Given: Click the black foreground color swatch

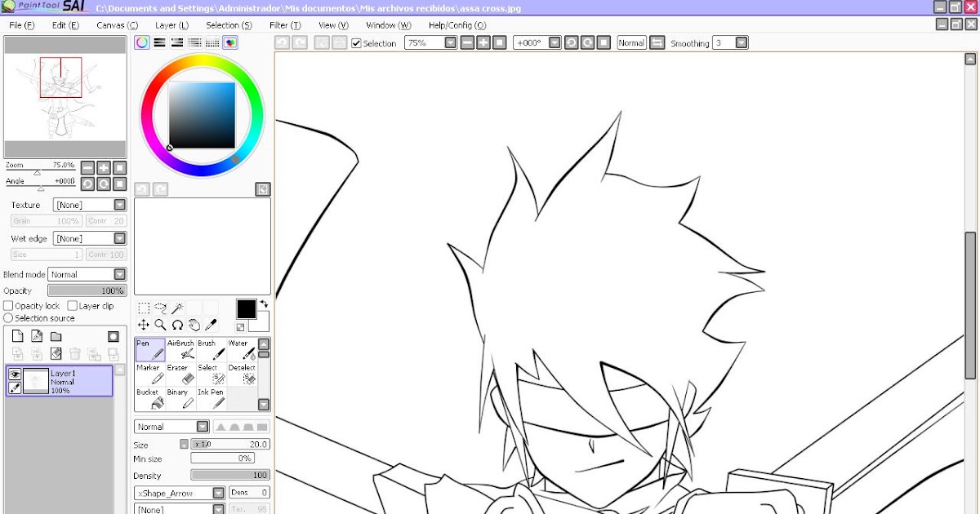Looking at the screenshot, I should (x=246, y=308).
